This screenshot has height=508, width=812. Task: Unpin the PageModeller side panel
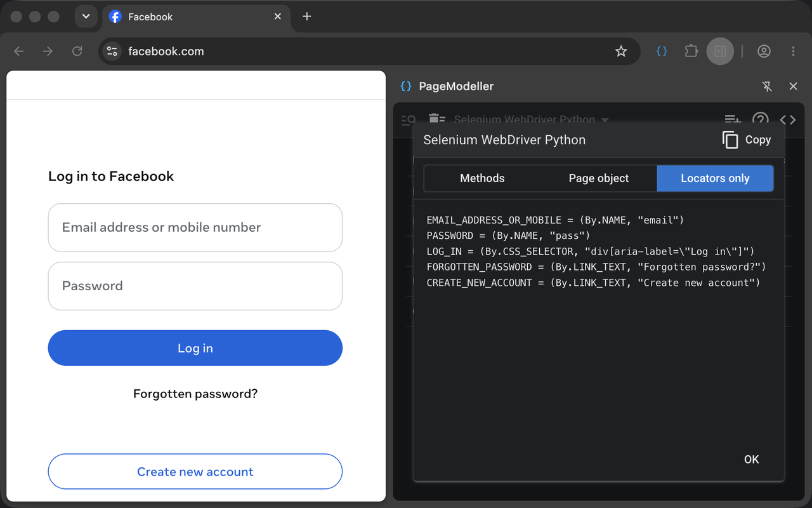click(x=767, y=86)
